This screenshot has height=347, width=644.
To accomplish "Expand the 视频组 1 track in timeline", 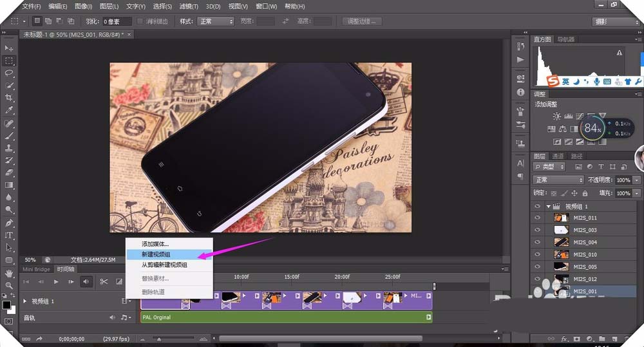I will 25,301.
